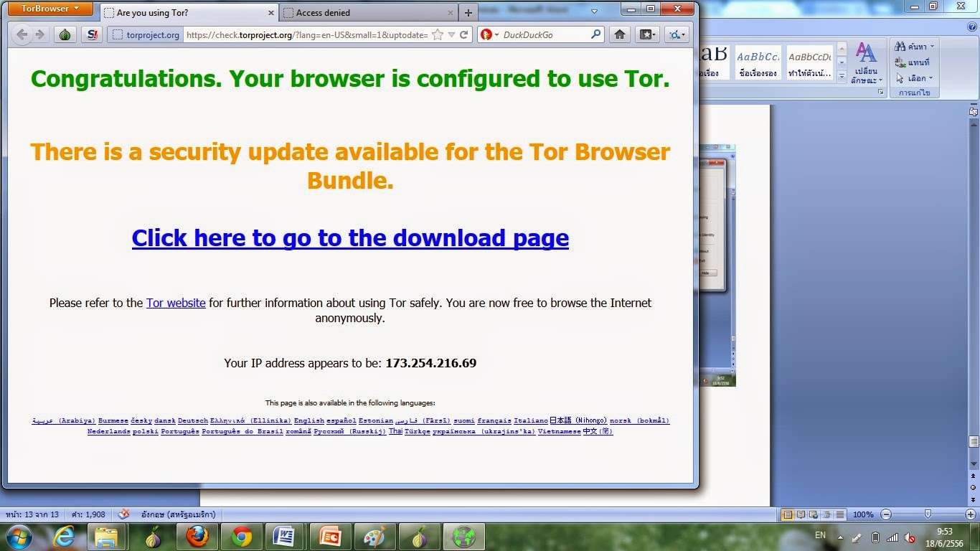Open Google Chrome from the taskbar
Viewport: 980px width, 551px height.
[241, 537]
